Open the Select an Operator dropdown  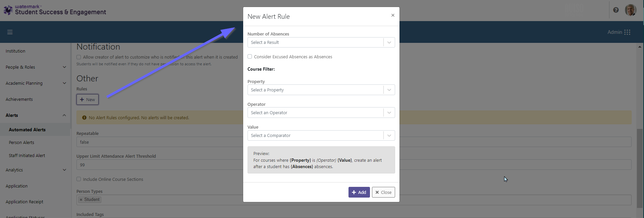(321, 113)
